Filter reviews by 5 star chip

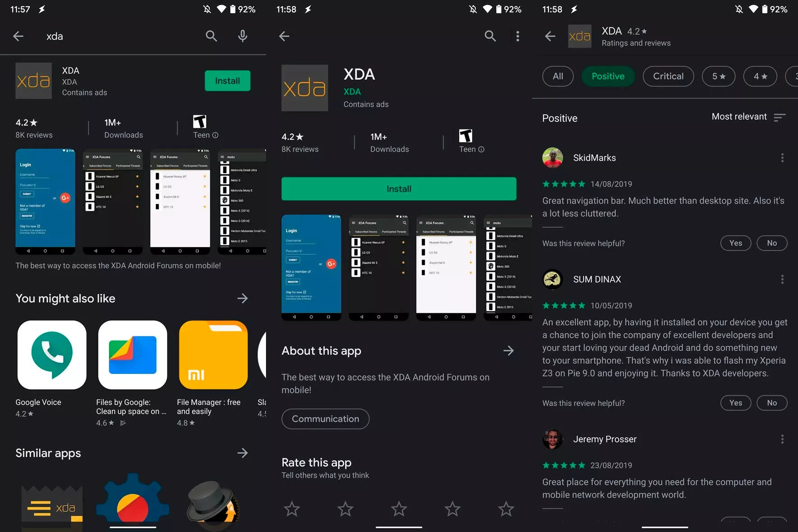718,76
